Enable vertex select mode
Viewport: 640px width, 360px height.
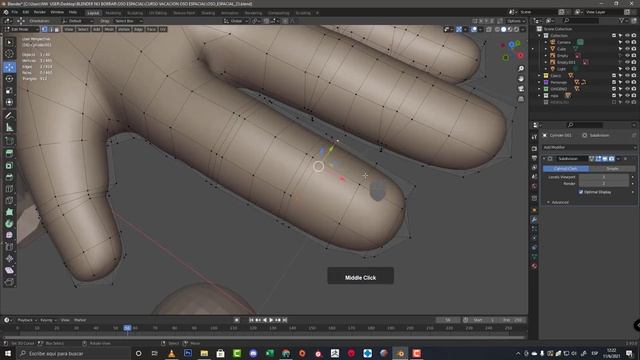(x=44, y=29)
